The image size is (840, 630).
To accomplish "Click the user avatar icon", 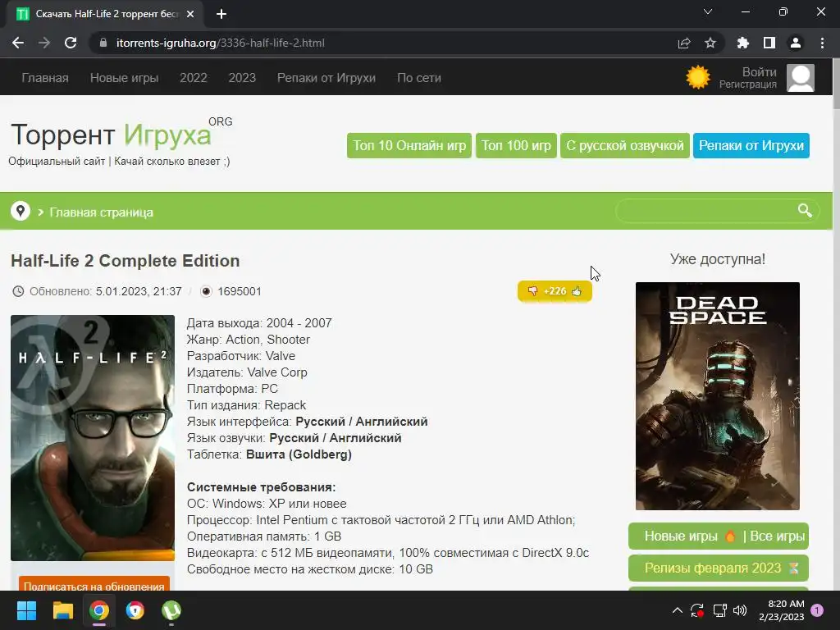I will point(801,78).
